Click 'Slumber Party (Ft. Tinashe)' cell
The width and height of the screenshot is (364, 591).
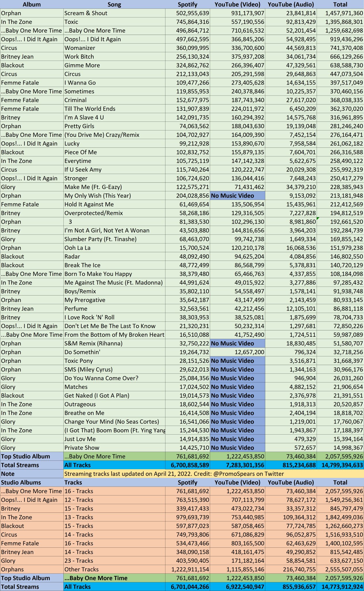pos(114,239)
